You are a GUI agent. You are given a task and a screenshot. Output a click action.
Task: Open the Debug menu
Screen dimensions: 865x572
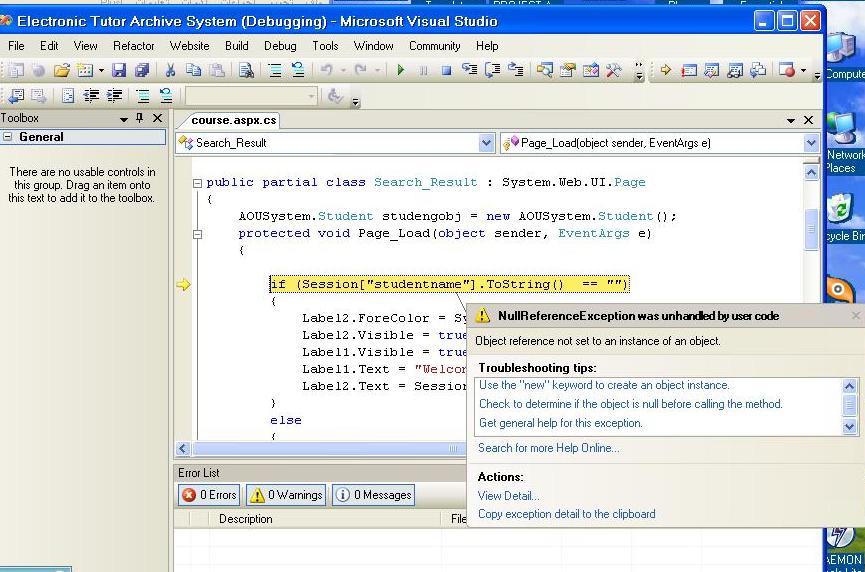[x=280, y=46]
